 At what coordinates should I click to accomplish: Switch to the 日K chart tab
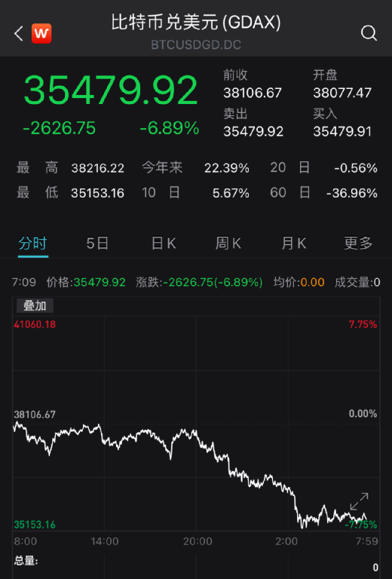tap(164, 244)
